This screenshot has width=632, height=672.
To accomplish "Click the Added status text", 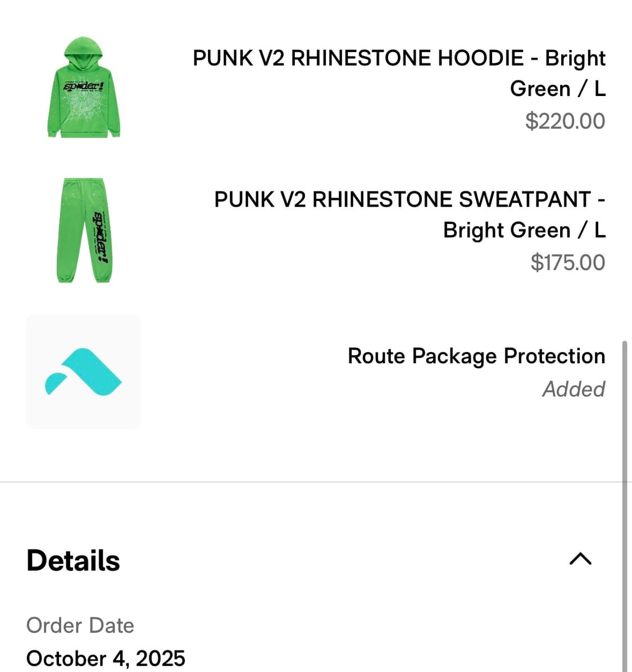I will (x=573, y=388).
